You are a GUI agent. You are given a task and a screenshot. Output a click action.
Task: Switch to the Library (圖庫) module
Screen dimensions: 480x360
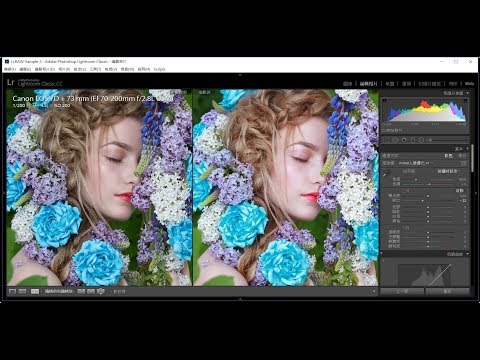point(348,84)
